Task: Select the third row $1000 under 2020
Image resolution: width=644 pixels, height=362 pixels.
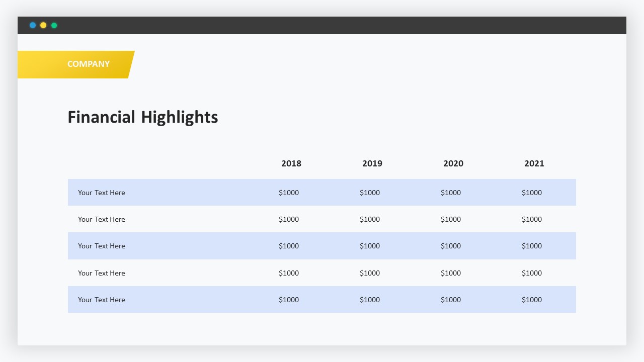Action: coord(451,246)
